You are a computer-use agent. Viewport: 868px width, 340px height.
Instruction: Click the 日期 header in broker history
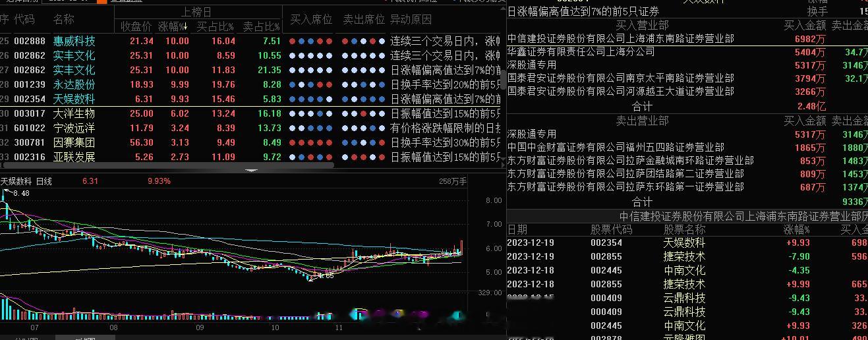[x=517, y=229]
